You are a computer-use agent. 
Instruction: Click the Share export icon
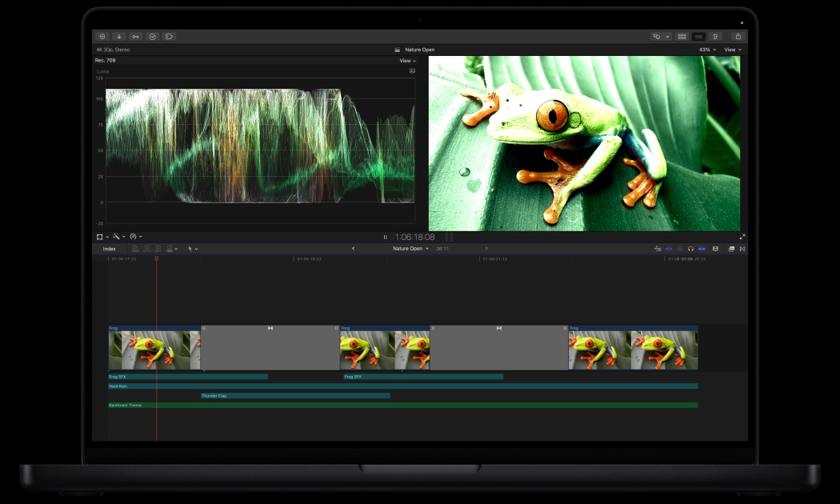(x=738, y=37)
